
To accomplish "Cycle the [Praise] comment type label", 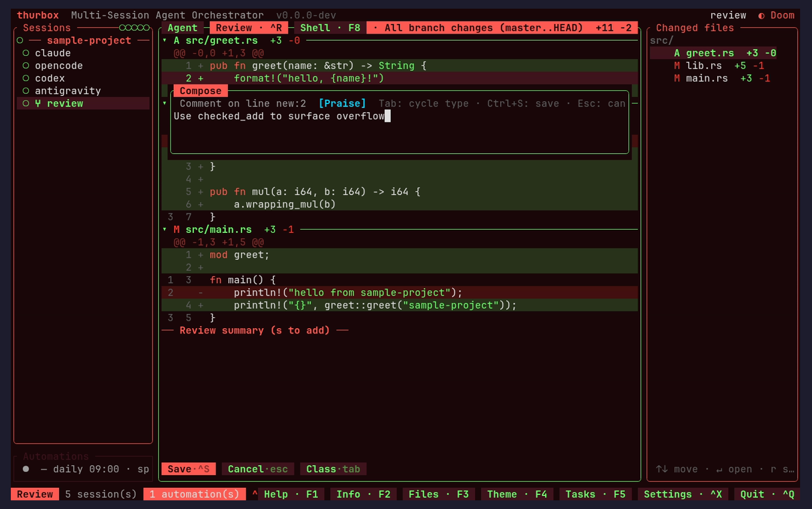I will (342, 103).
